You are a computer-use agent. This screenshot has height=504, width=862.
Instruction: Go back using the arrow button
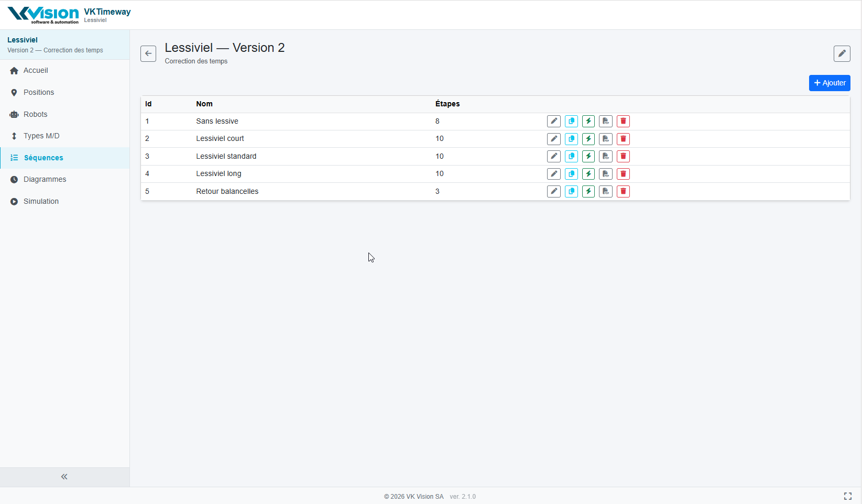[148, 53]
